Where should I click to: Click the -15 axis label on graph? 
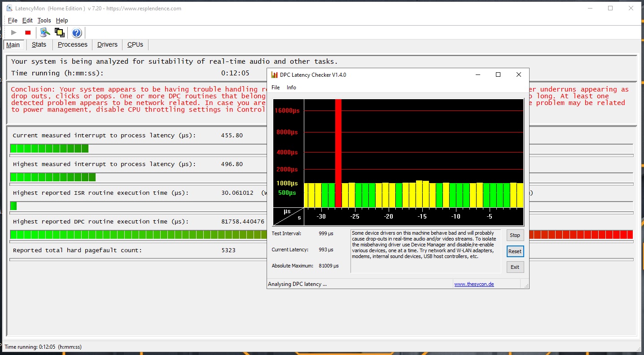coord(422,216)
